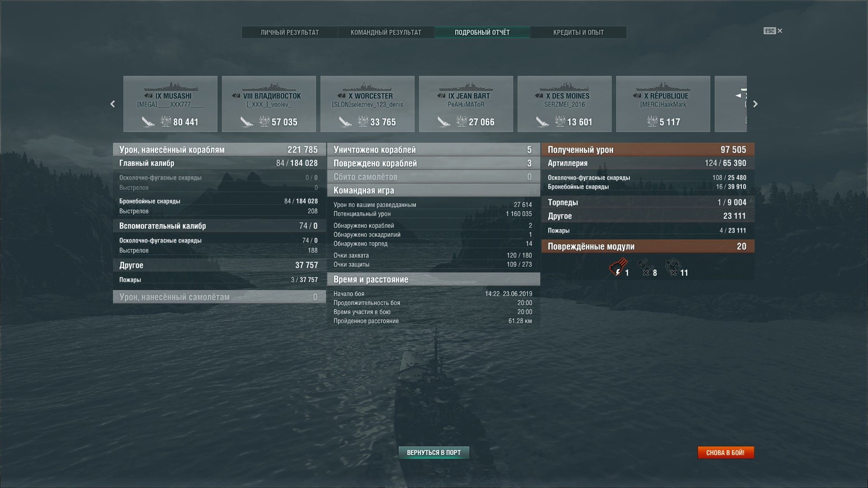This screenshot has width=868, height=488.
Task: Click the ship silhouette on Worcester card
Action: click(367, 86)
